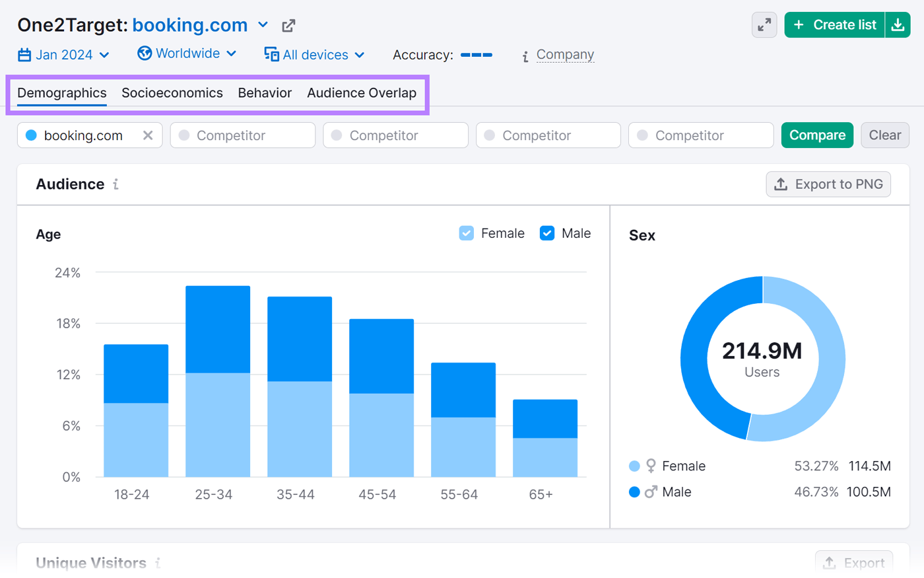Click the first Competitor input field
Image resolution: width=924 pixels, height=578 pixels.
tap(243, 135)
